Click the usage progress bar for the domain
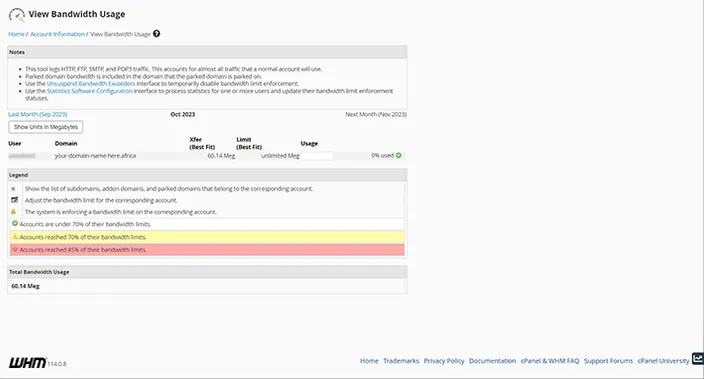Screen dimensions: 704x379 pyautogui.click(x=317, y=156)
